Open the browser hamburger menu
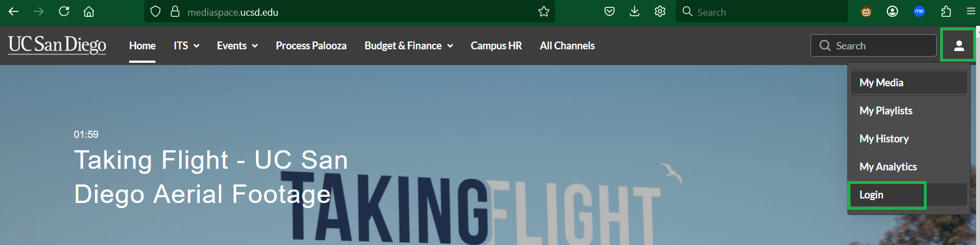The width and height of the screenshot is (980, 245). tap(971, 12)
